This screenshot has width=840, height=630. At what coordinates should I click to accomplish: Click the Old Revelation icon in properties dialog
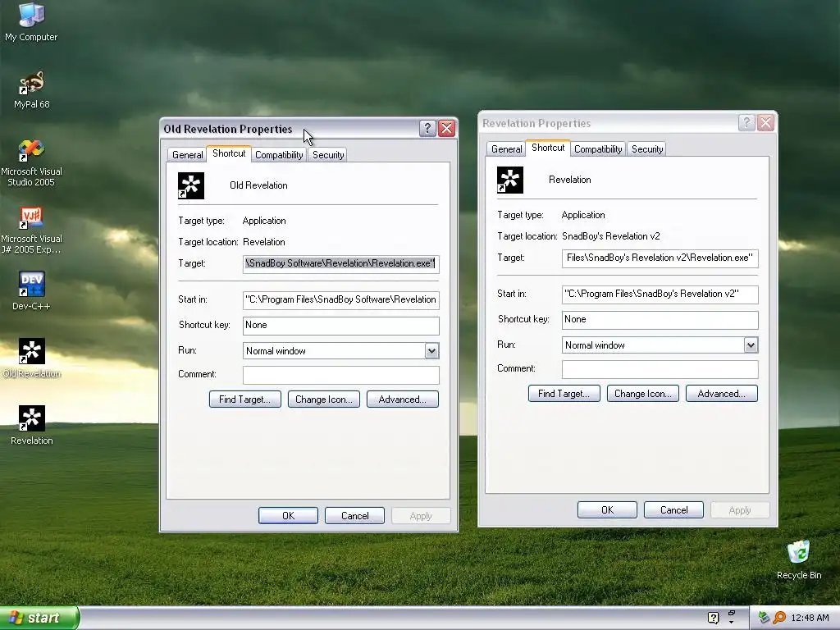(191, 186)
